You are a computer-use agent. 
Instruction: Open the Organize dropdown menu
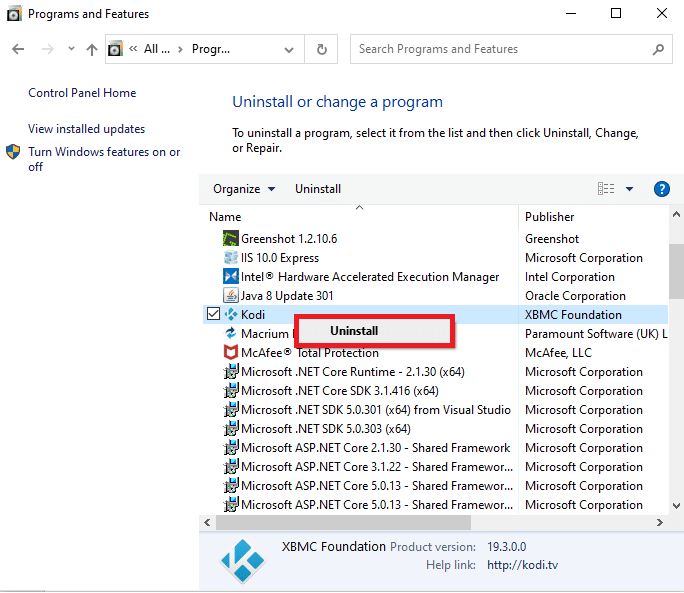(x=243, y=189)
